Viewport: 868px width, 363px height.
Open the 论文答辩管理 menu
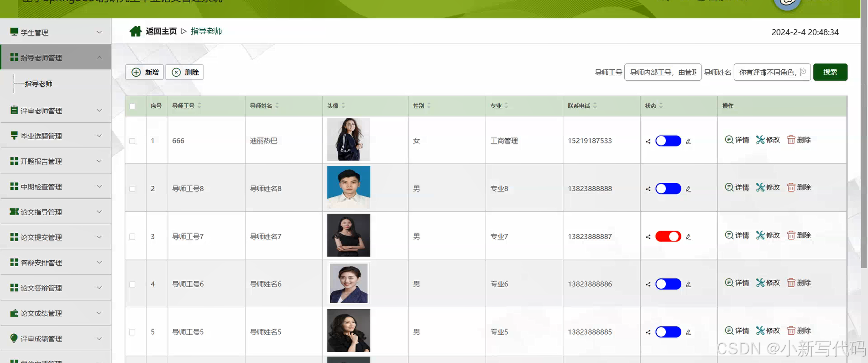click(x=56, y=288)
